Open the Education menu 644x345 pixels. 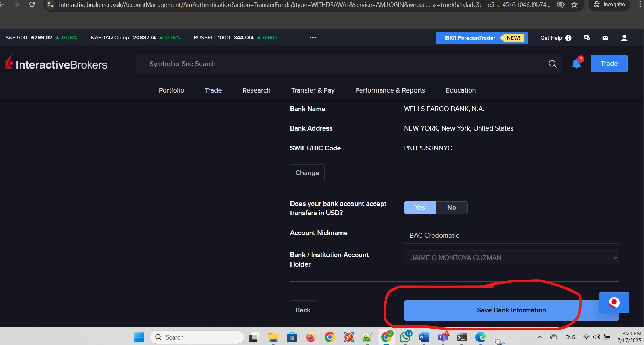tap(461, 90)
